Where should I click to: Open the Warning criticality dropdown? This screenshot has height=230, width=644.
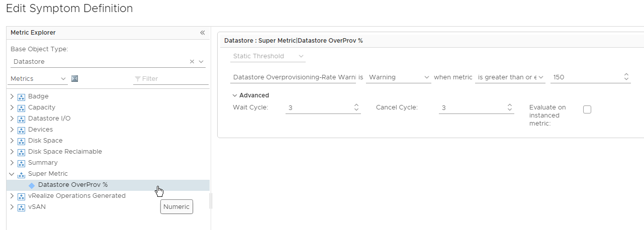[x=398, y=77]
